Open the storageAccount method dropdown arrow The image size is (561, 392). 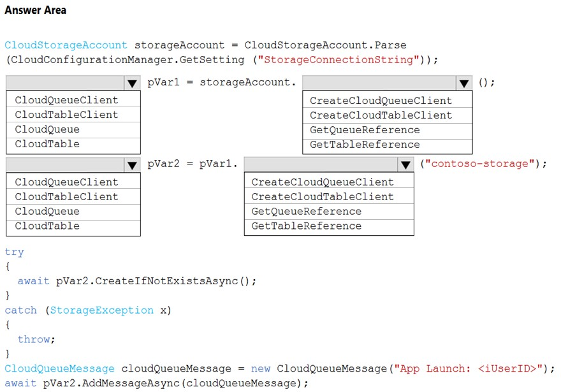pyautogui.click(x=464, y=83)
